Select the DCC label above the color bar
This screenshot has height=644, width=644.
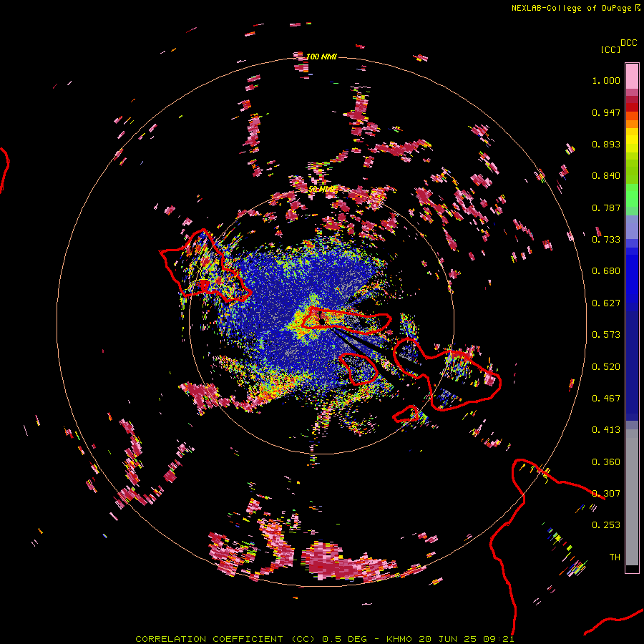pos(629,43)
